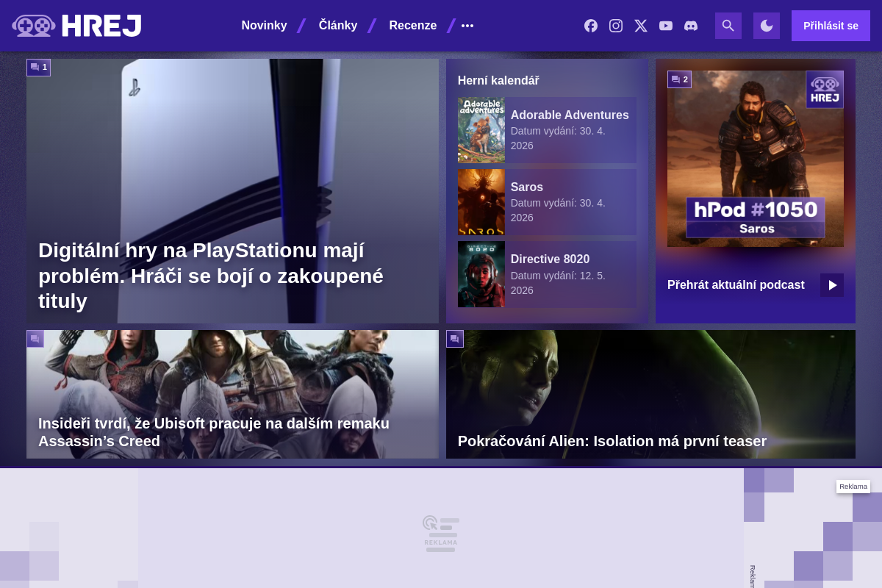This screenshot has height=588, width=882.
Task: Expand the three-dots more menu
Action: click(x=467, y=26)
